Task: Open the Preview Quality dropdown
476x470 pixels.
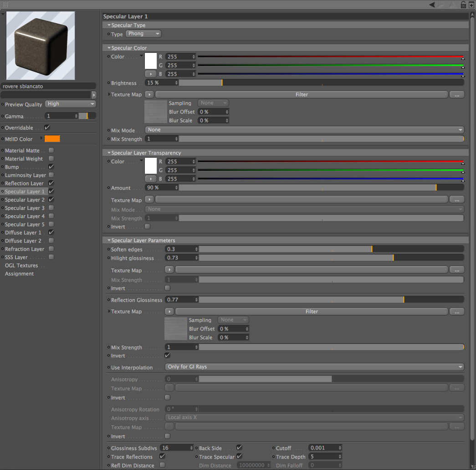Action: pyautogui.click(x=71, y=104)
